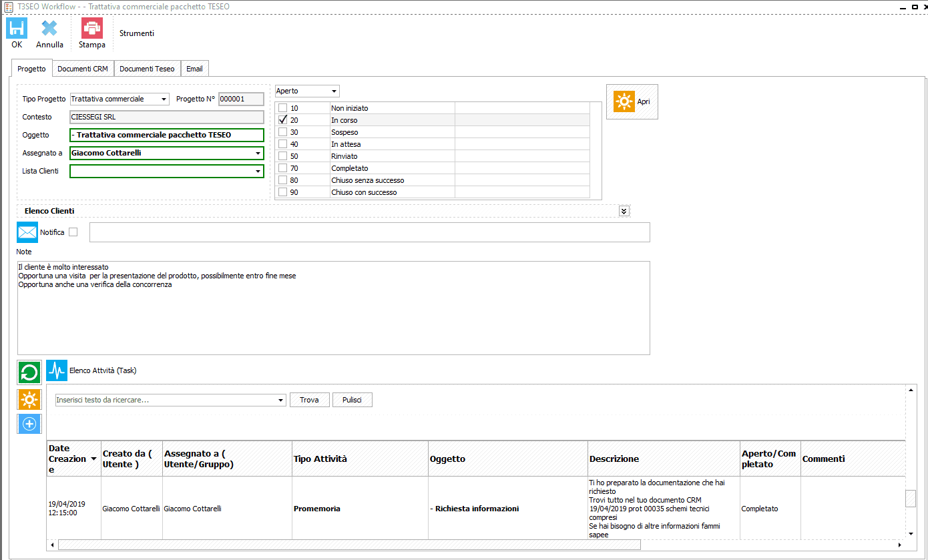This screenshot has width=928, height=560.
Task: Click the Pulisci button
Action: tap(352, 400)
